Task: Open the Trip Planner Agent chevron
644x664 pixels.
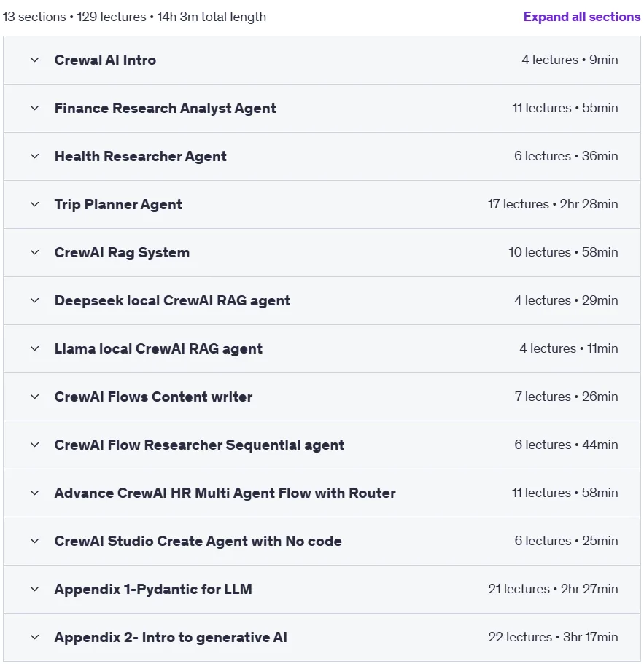Action: point(35,205)
